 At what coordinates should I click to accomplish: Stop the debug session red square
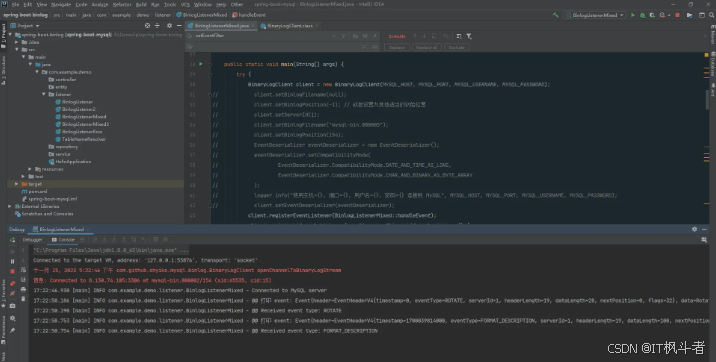pyautogui.click(x=12, y=272)
